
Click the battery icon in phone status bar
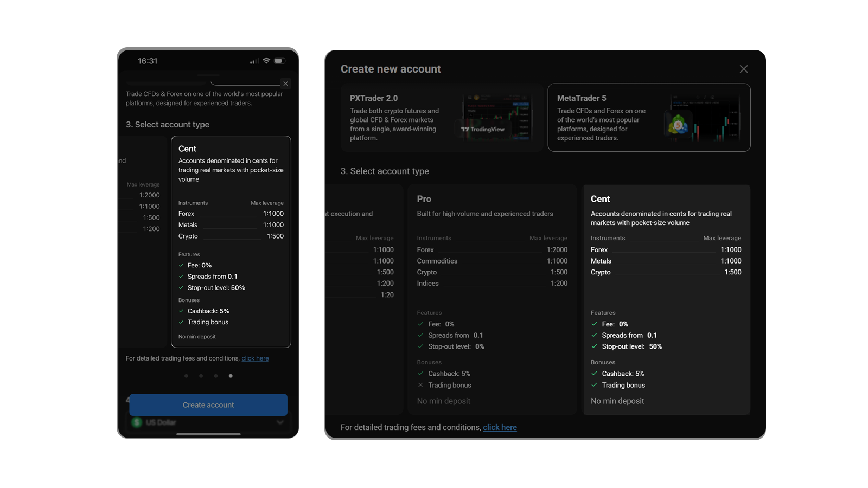point(279,61)
